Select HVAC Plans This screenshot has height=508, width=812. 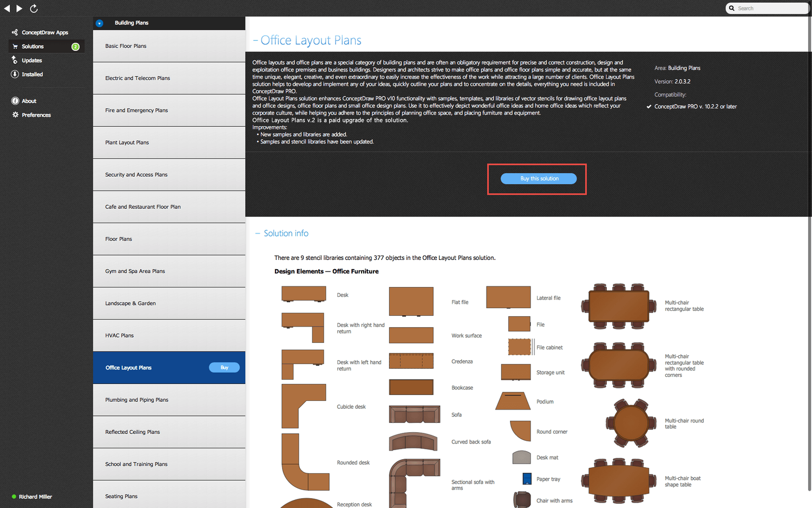[x=169, y=335]
